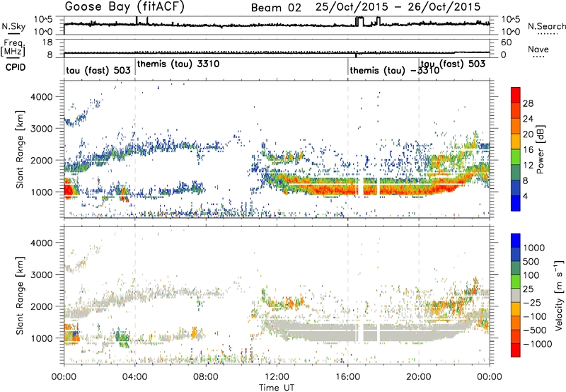The width and height of the screenshot is (566, 392).
Task: Click "tau (fast) 503" CPID label starting at 00:00
Action: coord(98,70)
